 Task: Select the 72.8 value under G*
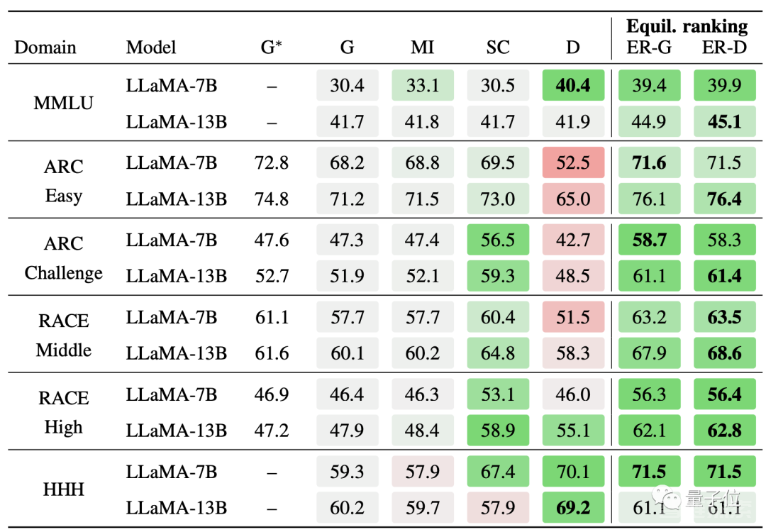click(x=272, y=163)
